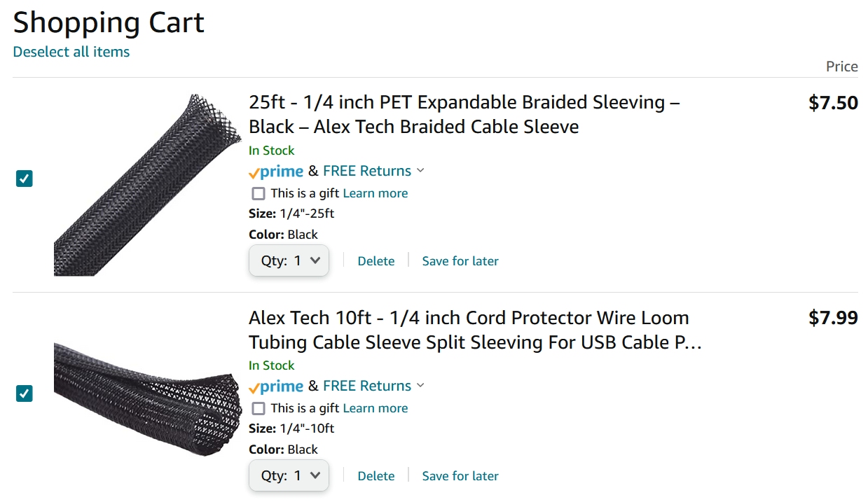Mark the 25ft braided sleeving as a gift
868x502 pixels.
259,194
